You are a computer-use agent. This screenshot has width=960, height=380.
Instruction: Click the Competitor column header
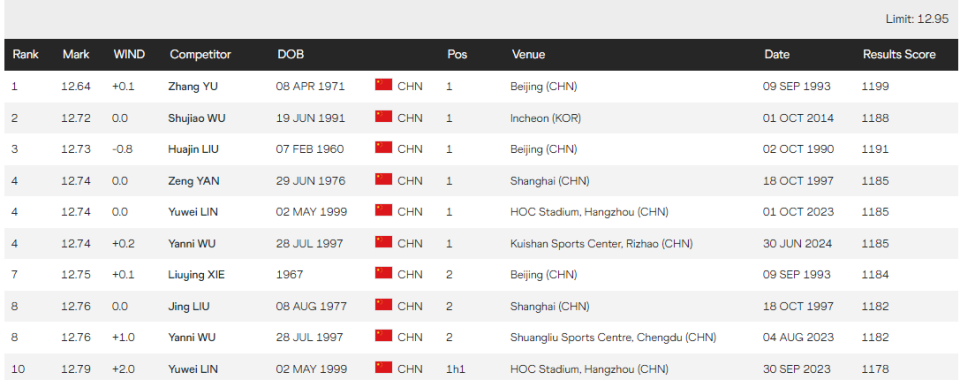coord(200,54)
